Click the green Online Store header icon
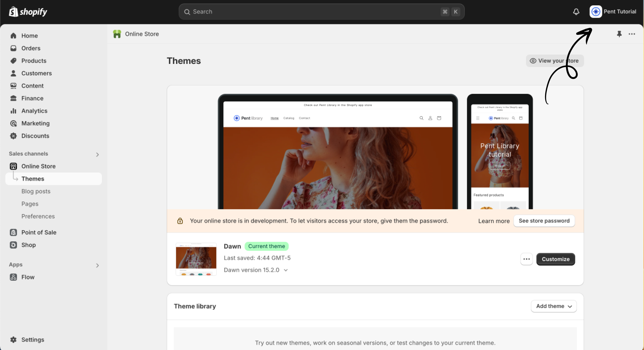 (x=117, y=34)
